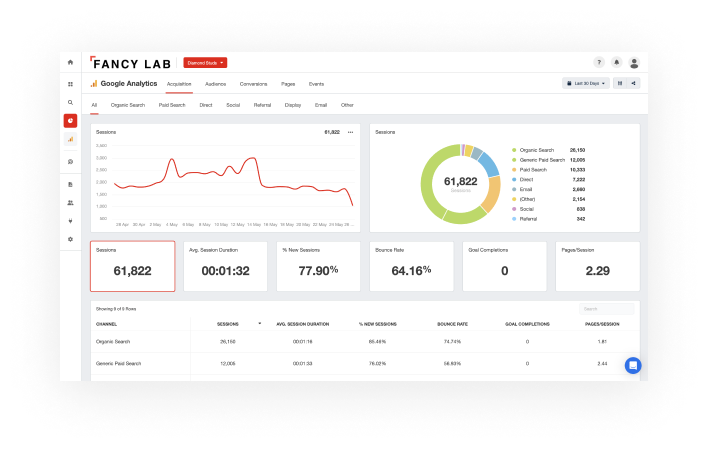The height and width of the screenshot is (449, 708).
Task: Switch to the Acquisition tab
Action: pos(179,84)
